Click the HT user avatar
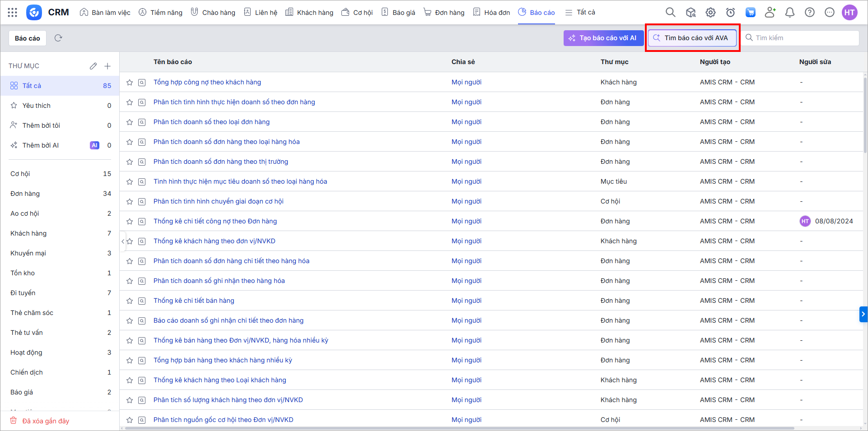This screenshot has height=431, width=868. 849,13
